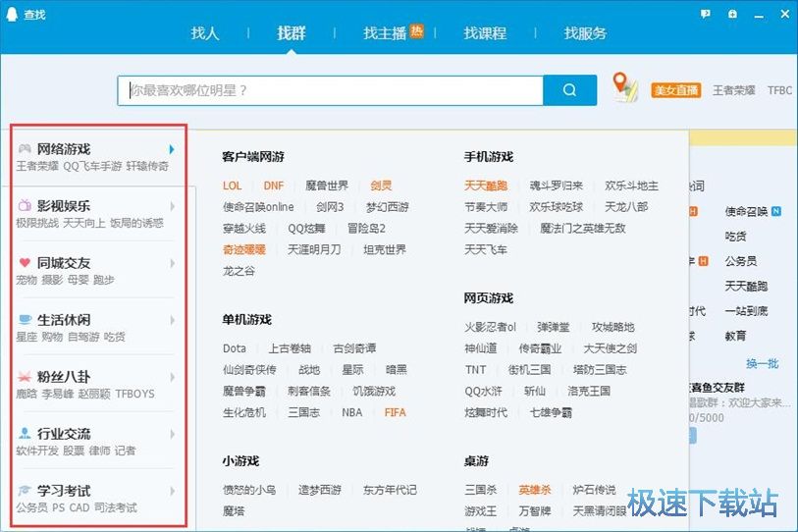The width and height of the screenshot is (798, 532).
Task: Click the 美女直播 orange tag
Action: coord(676,90)
